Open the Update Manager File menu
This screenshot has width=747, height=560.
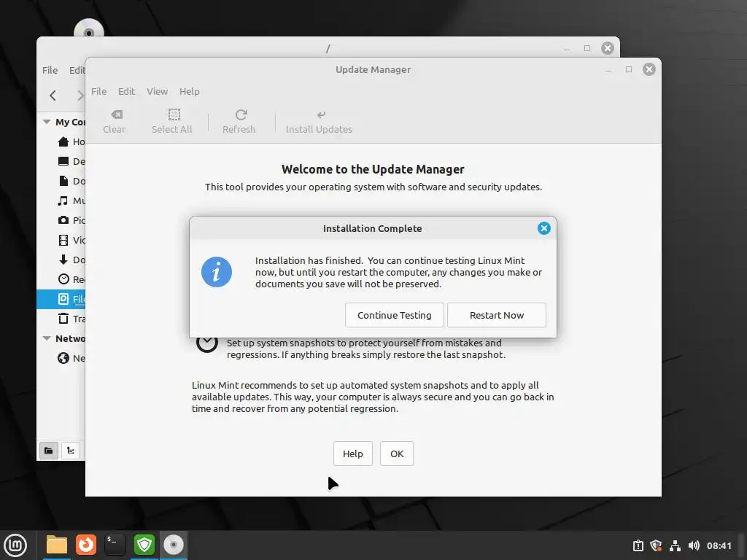[99, 91]
